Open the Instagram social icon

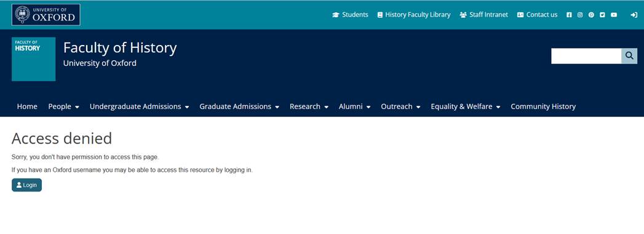pyautogui.click(x=580, y=15)
